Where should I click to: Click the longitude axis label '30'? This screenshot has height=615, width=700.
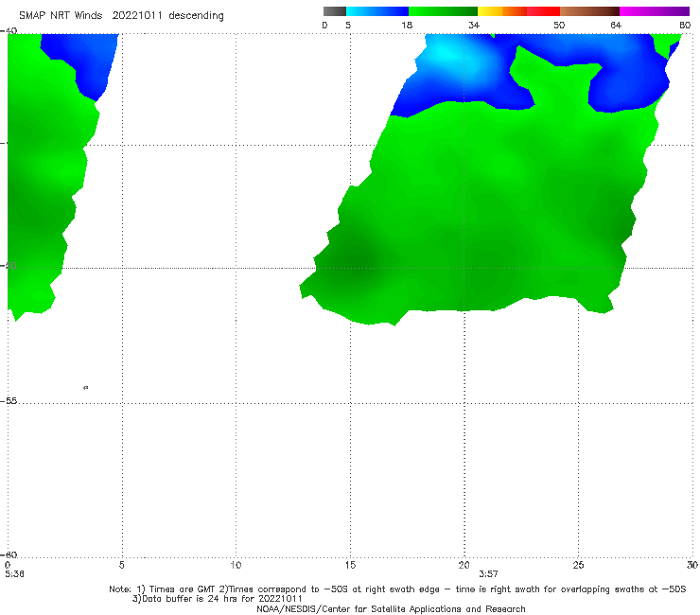pos(692,566)
